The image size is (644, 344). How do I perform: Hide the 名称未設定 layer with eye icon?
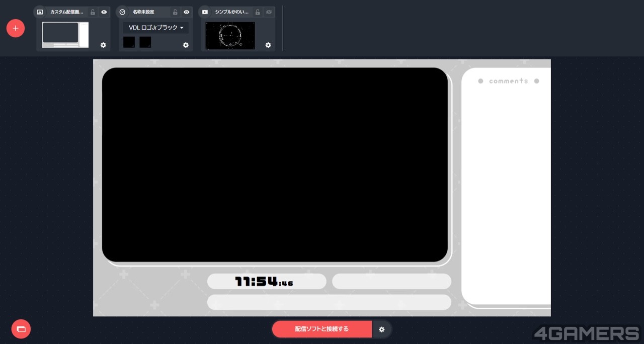pyautogui.click(x=186, y=12)
